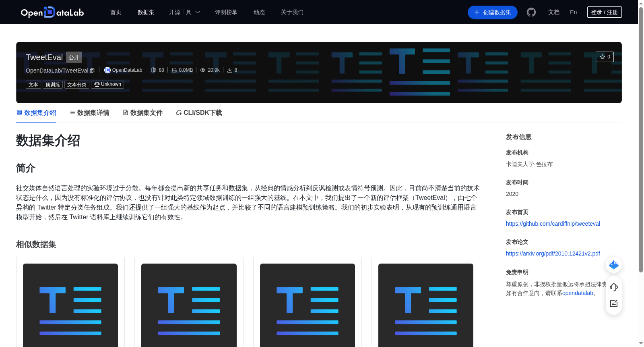This screenshot has height=347, width=644.
Task: Open the arxiv.org paper PDF link
Action: click(553, 253)
